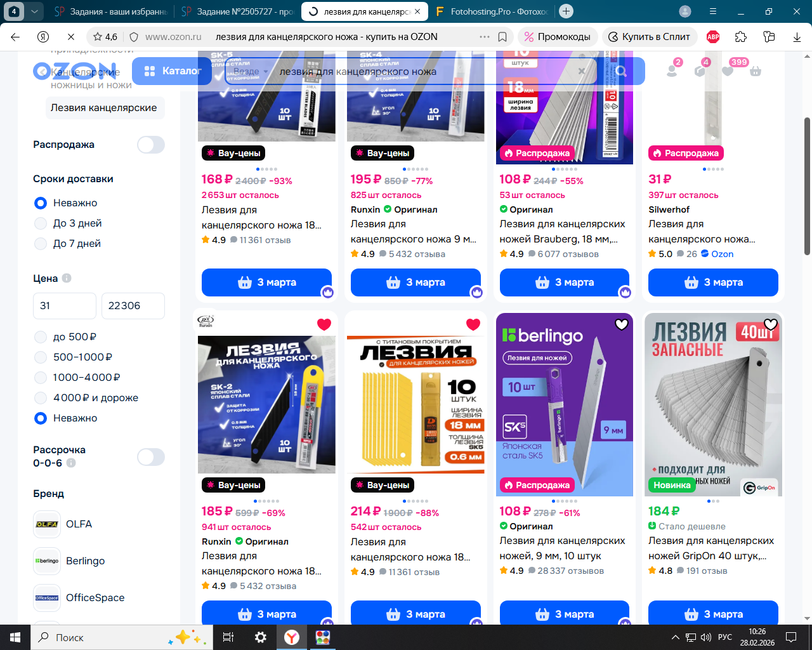
Task: Open the OZON logo home link
Action: tap(75, 70)
